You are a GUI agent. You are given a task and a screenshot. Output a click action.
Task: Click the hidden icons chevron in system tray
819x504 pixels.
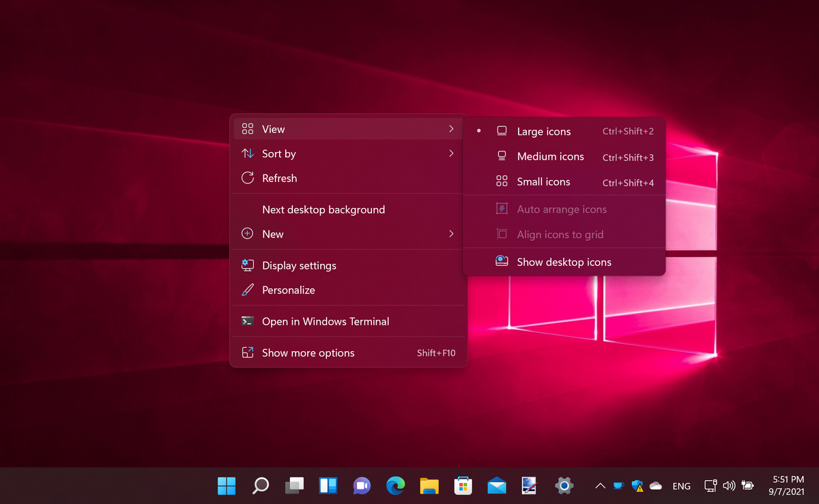[x=600, y=486]
